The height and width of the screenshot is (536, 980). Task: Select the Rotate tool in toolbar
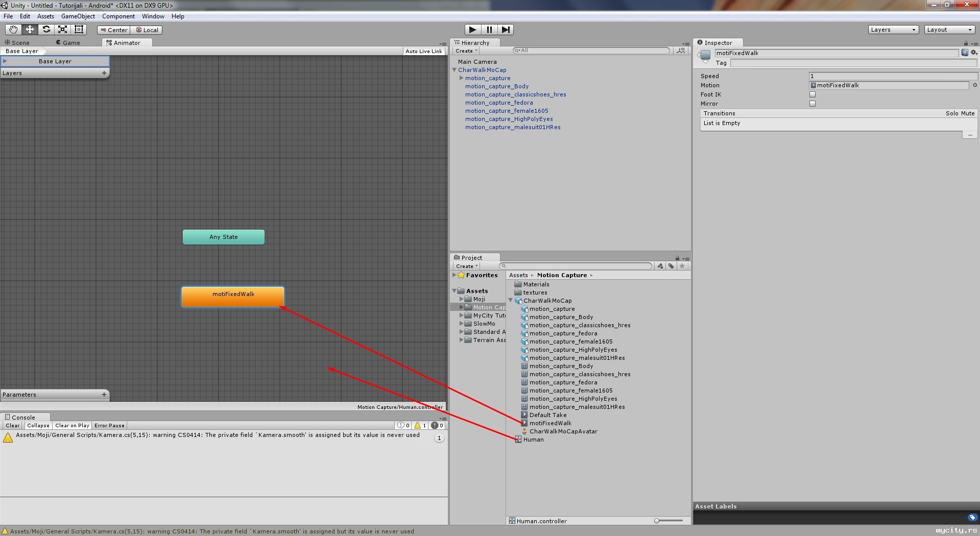coord(46,30)
